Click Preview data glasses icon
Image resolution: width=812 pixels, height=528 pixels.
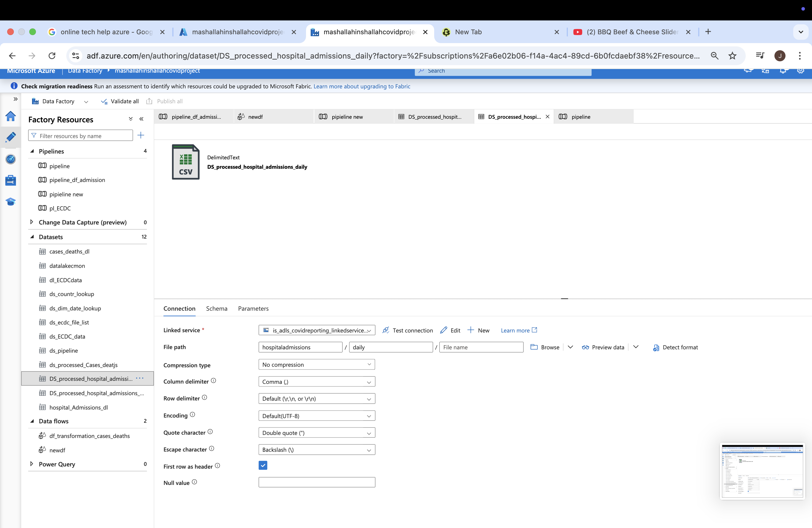[586, 348]
